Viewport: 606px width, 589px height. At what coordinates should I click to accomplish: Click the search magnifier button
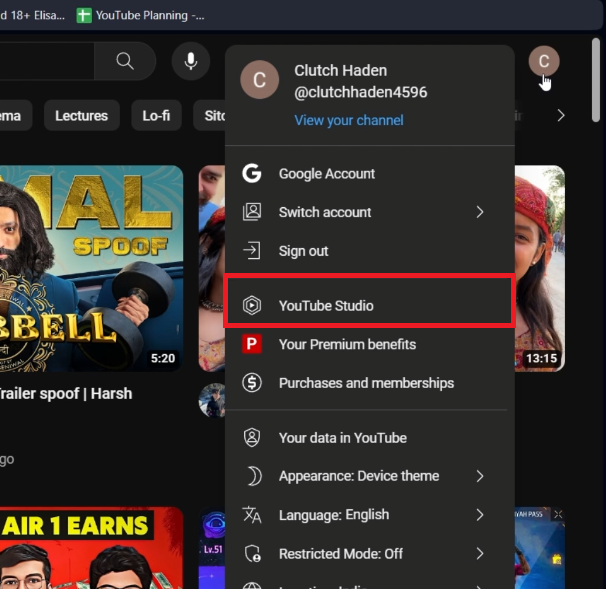[125, 61]
